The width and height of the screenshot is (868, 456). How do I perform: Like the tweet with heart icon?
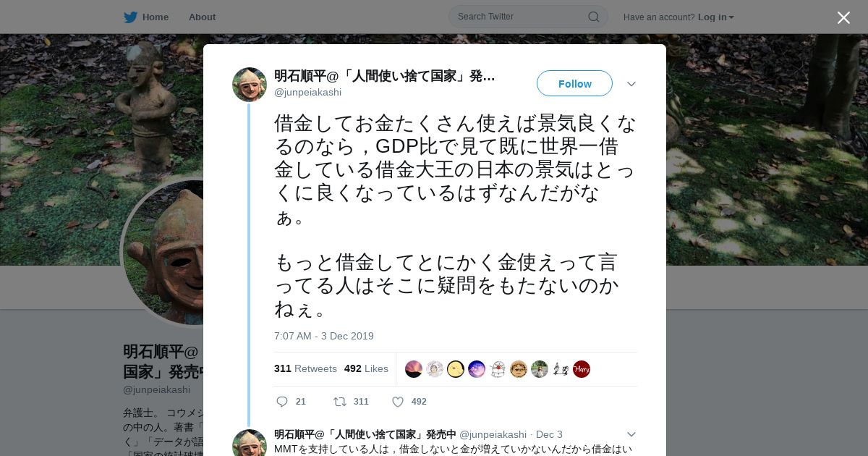click(398, 402)
